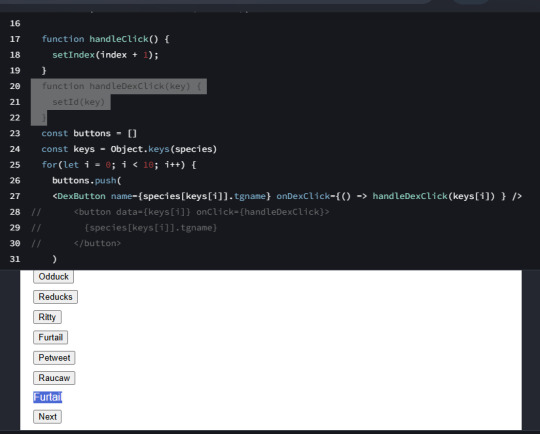Click the Reducks button
The width and height of the screenshot is (540, 434).
pyautogui.click(x=55, y=297)
